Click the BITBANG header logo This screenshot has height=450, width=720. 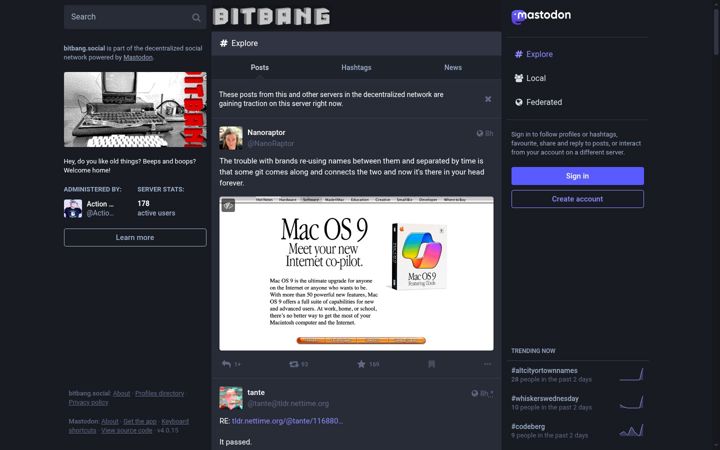[x=271, y=17]
